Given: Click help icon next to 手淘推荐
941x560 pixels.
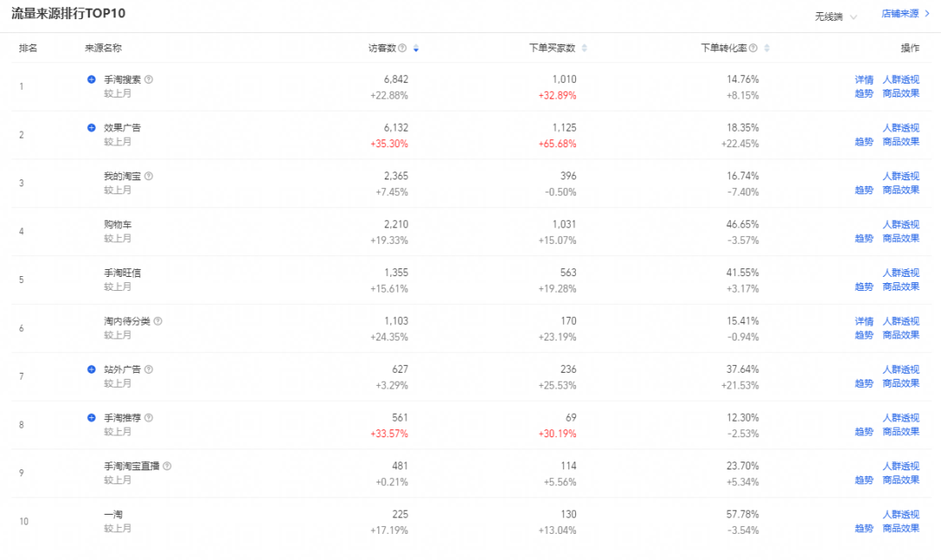Looking at the screenshot, I should coord(149,418).
